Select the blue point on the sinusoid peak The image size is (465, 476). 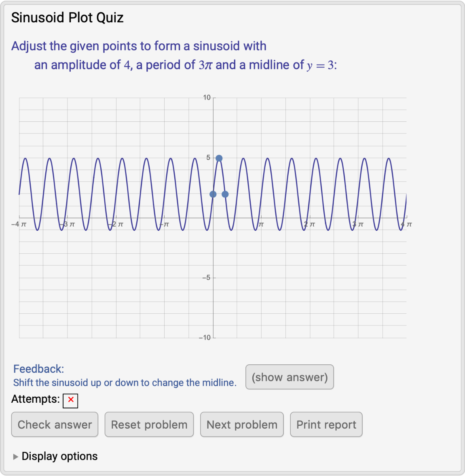click(x=219, y=158)
